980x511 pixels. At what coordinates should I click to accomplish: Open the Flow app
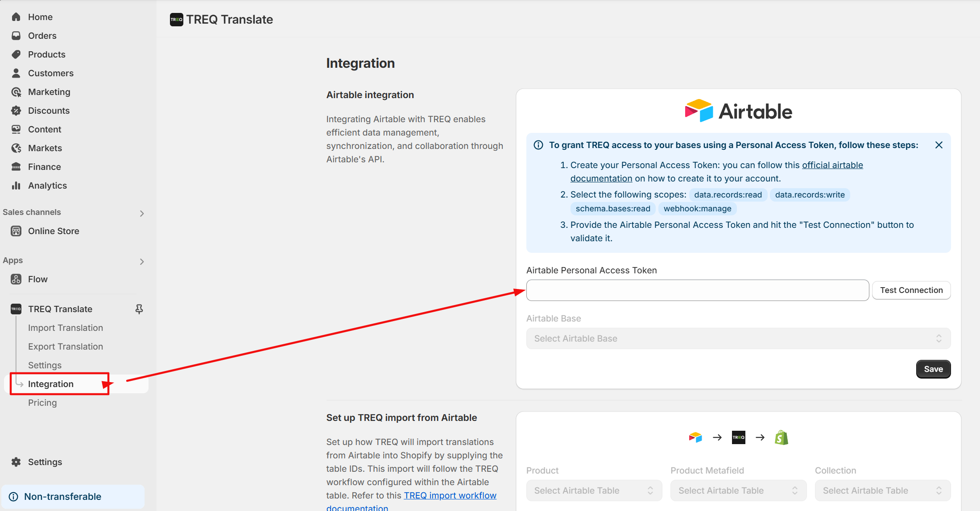click(38, 279)
